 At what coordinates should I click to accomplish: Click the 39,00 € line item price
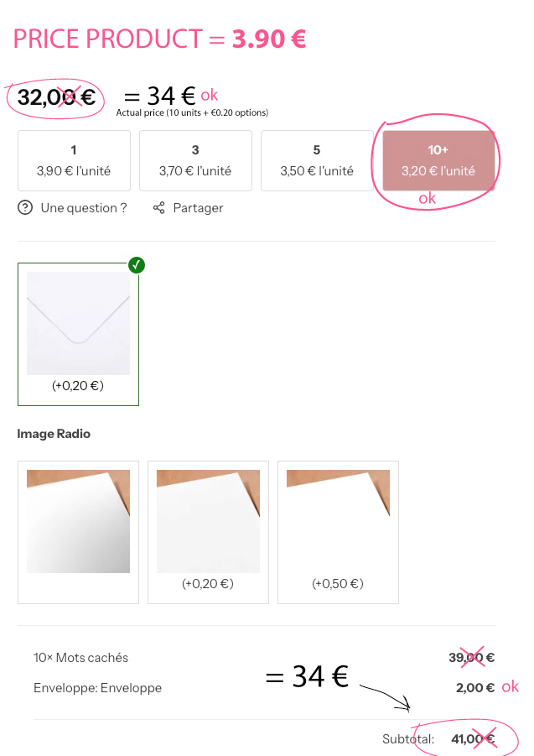(x=471, y=658)
